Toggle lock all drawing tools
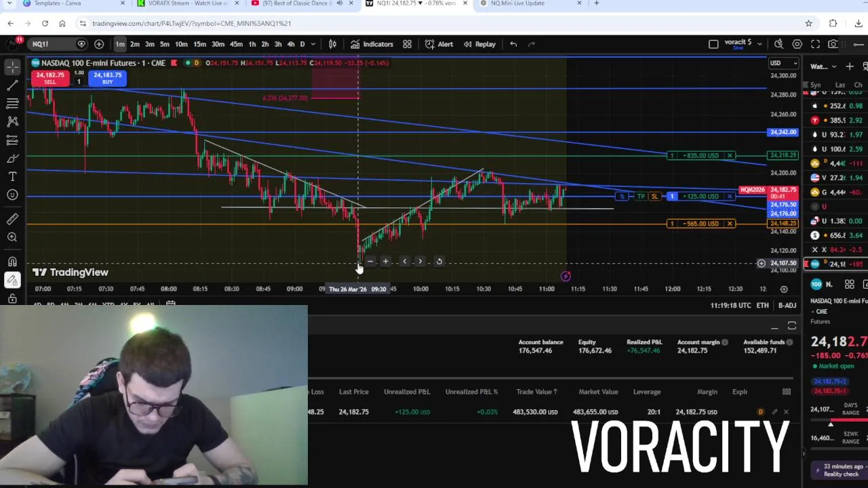This screenshot has width=868, height=488. coord(12,298)
